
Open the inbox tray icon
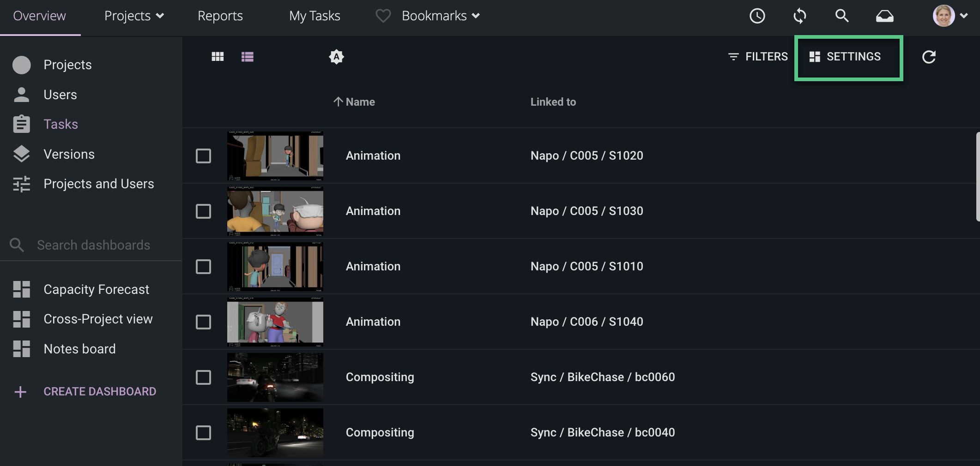pos(884,16)
